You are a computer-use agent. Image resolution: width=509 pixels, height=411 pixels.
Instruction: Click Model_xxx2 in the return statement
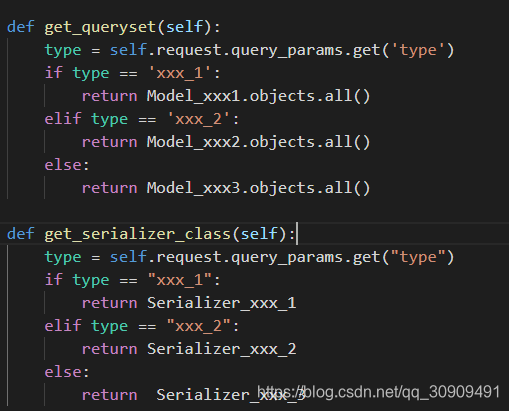(194, 142)
